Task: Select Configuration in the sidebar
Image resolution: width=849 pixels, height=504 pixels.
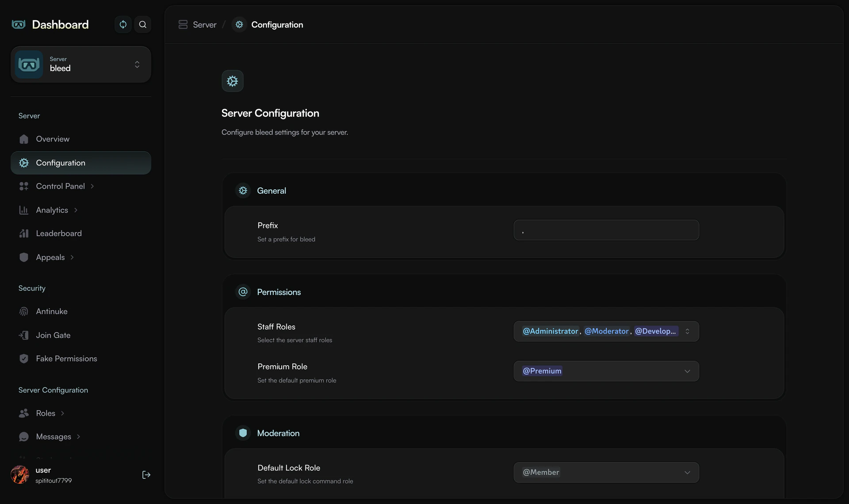Action: pyautogui.click(x=81, y=163)
